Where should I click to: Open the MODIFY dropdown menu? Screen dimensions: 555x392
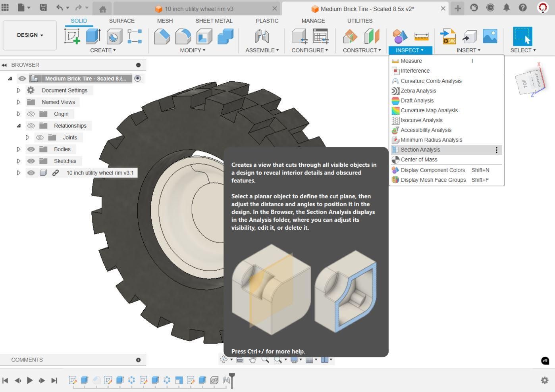pyautogui.click(x=193, y=50)
